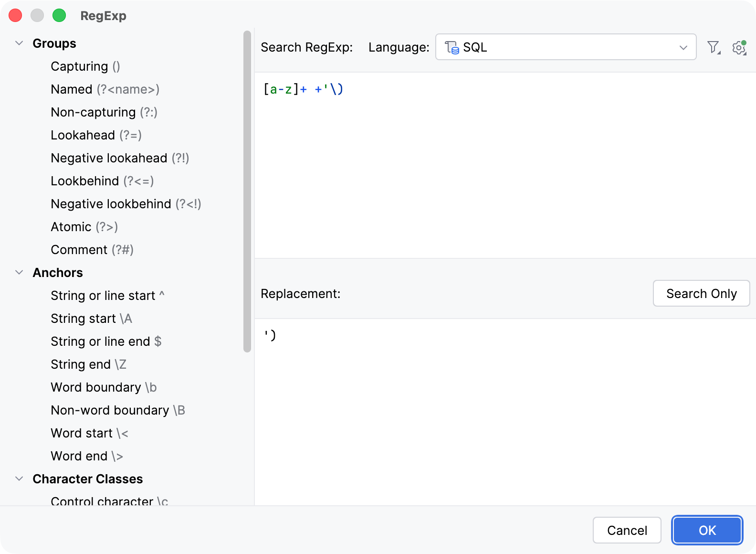Close the RegExp dialog with red button
Image resolution: width=756 pixels, height=554 pixels.
tap(15, 15)
